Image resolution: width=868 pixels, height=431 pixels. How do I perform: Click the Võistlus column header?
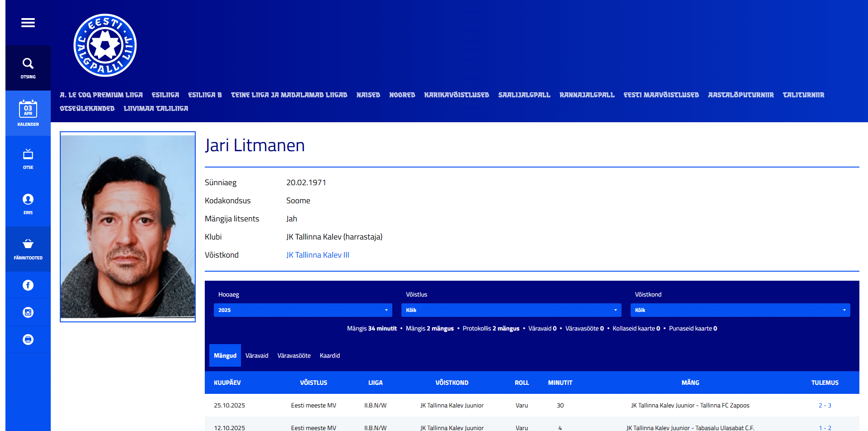(x=313, y=383)
